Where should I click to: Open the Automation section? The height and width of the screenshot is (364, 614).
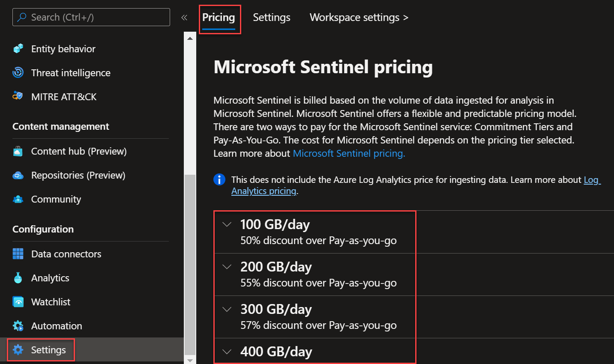pyautogui.click(x=56, y=325)
